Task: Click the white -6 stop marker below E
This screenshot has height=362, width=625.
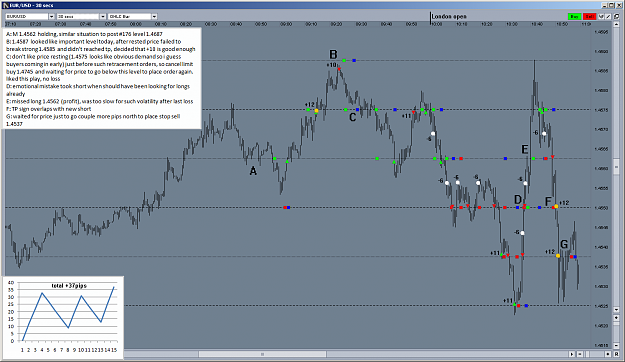Action: pyautogui.click(x=525, y=183)
